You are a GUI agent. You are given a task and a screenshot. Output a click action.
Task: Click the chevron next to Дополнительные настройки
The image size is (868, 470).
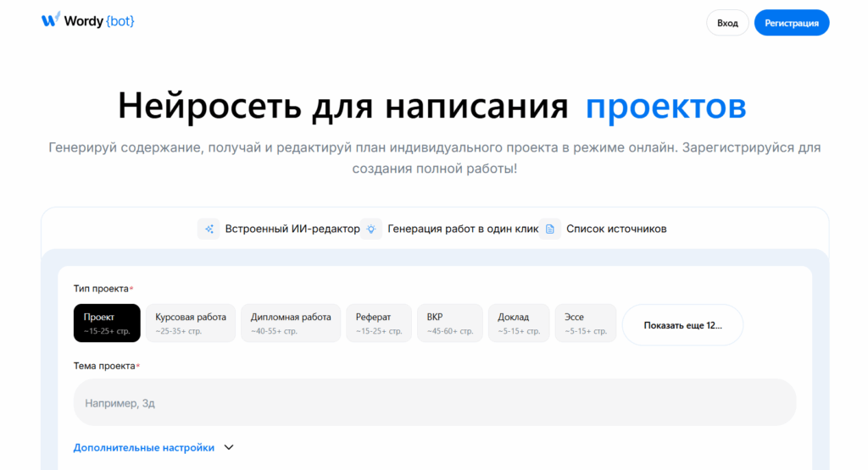click(x=229, y=447)
